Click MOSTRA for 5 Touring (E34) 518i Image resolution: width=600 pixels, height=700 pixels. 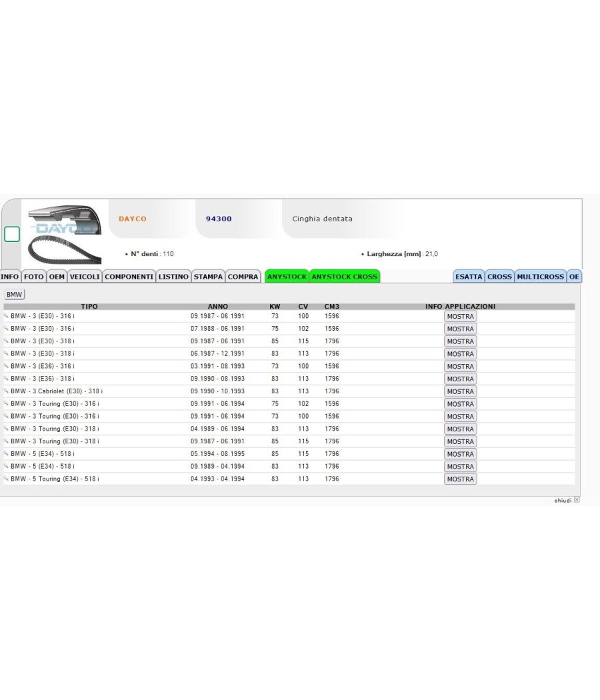(x=460, y=479)
